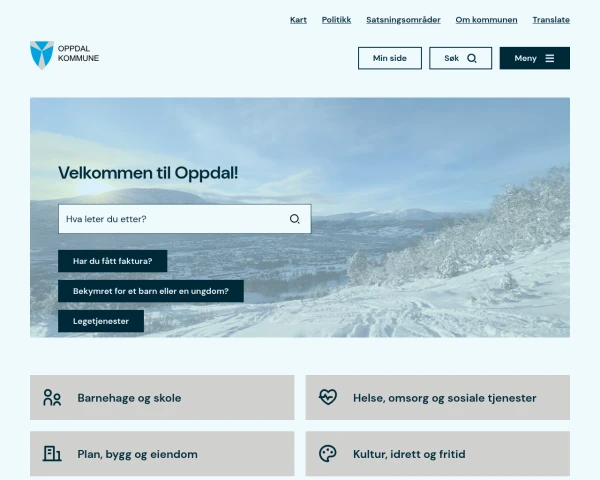Open the 'Barnehage og skole' card label

pos(129,398)
